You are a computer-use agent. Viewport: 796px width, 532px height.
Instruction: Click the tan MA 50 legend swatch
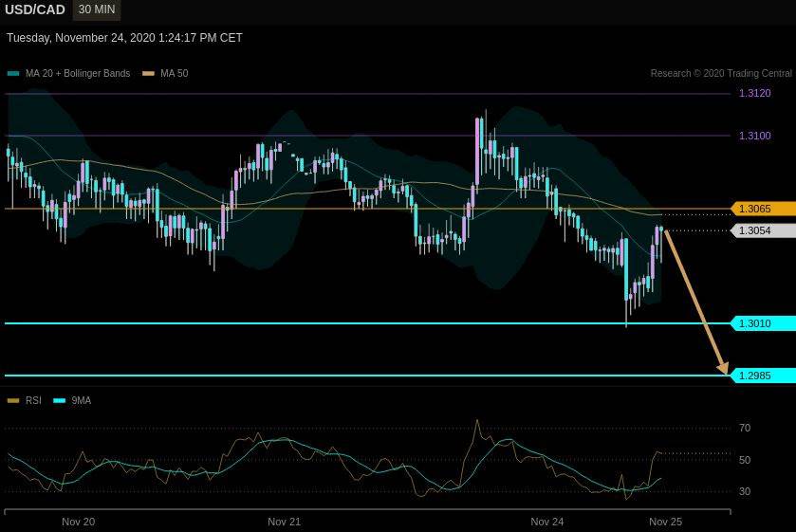pyautogui.click(x=148, y=74)
